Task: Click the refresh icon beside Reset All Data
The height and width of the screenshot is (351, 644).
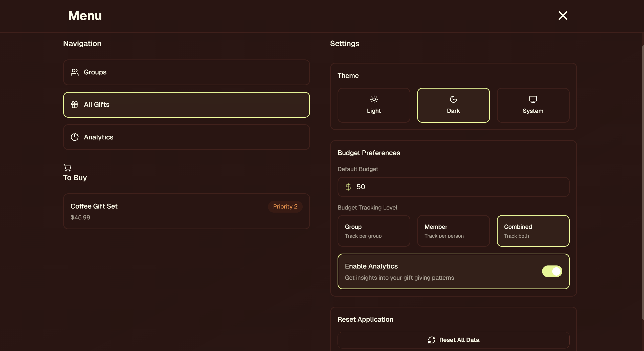Action: [x=431, y=340]
